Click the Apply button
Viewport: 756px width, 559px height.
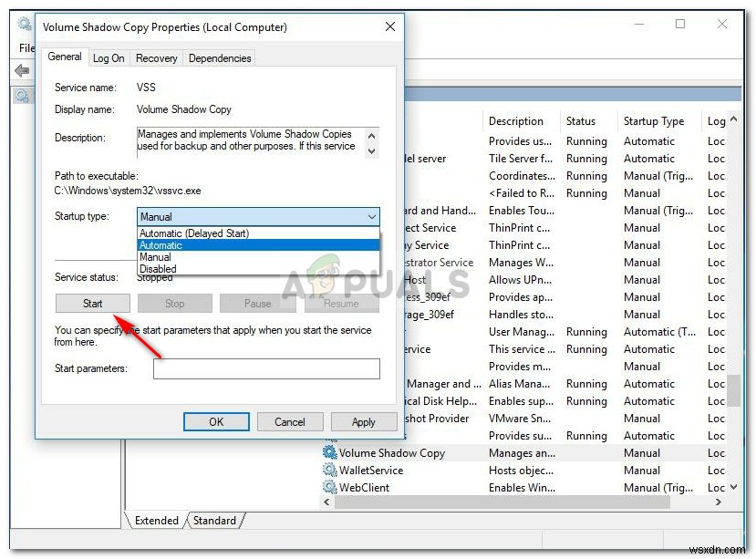(x=364, y=422)
